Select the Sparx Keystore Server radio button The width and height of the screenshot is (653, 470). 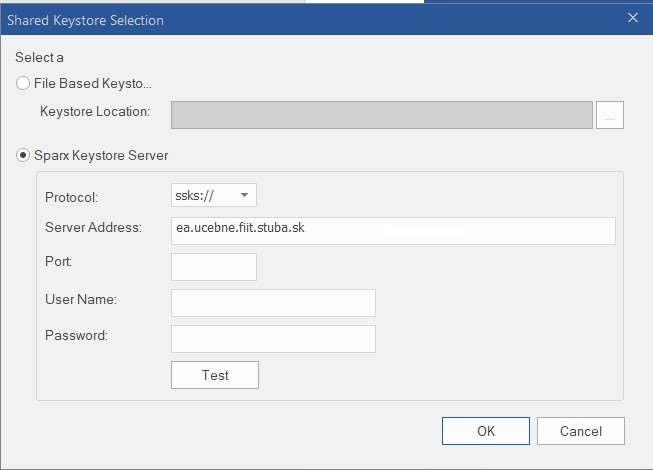(x=22, y=155)
